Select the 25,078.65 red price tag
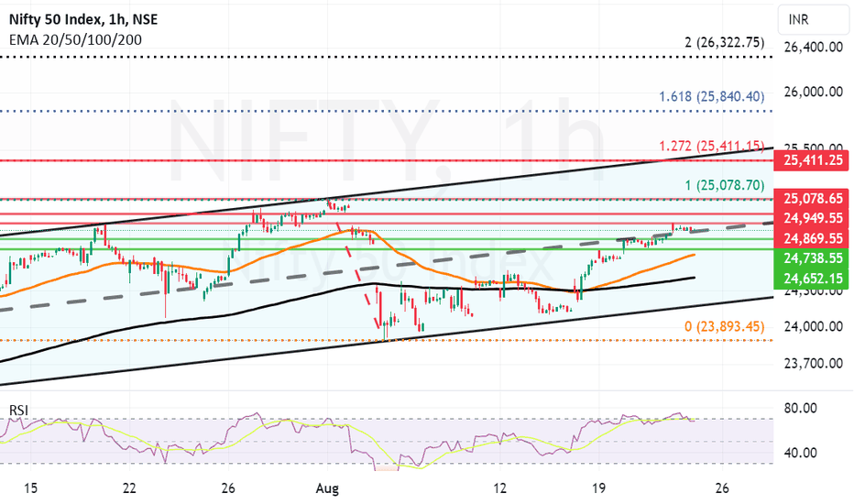 click(x=813, y=198)
